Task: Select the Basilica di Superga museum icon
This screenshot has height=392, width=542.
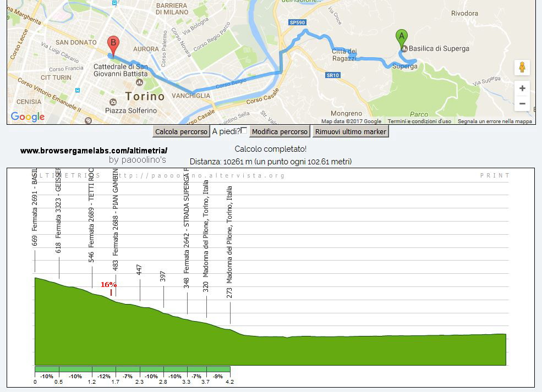Action: click(x=404, y=49)
